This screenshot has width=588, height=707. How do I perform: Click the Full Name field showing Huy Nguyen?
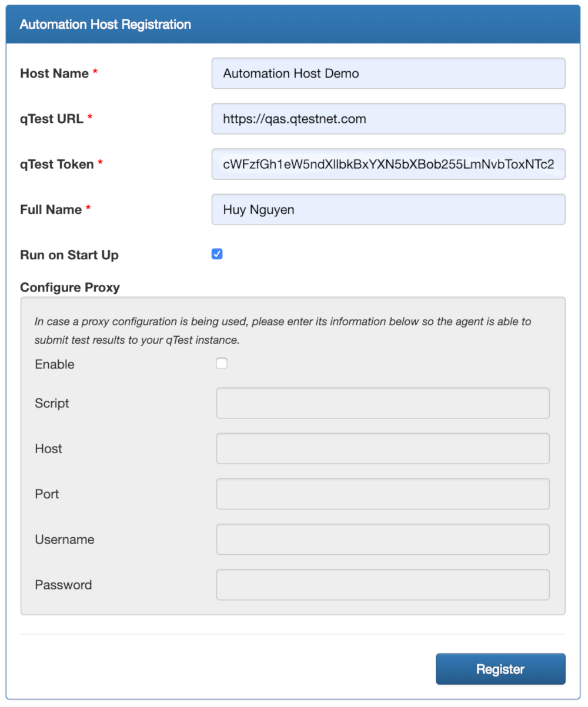pyautogui.click(x=388, y=209)
